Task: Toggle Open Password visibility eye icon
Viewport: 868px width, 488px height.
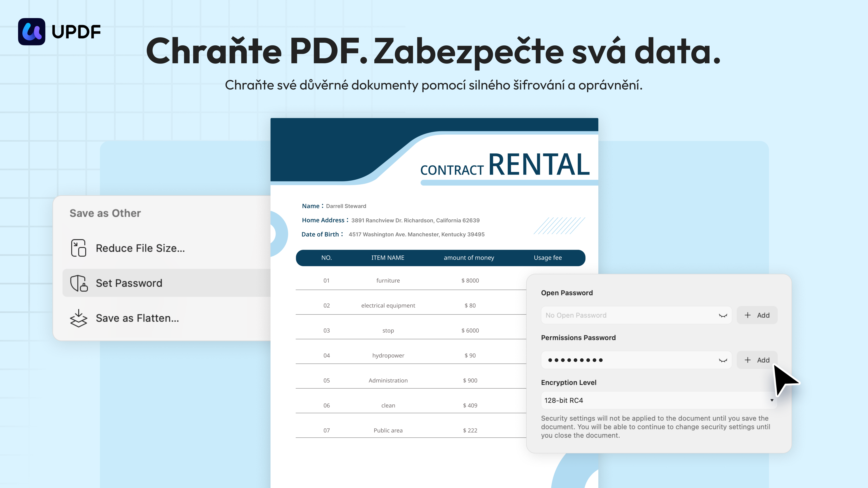Action: [x=723, y=316]
